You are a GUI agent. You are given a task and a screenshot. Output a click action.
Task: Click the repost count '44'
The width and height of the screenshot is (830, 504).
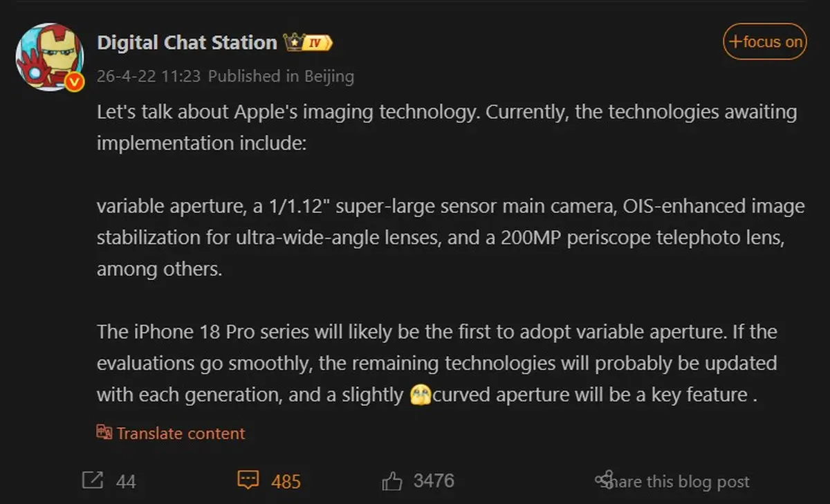(127, 480)
